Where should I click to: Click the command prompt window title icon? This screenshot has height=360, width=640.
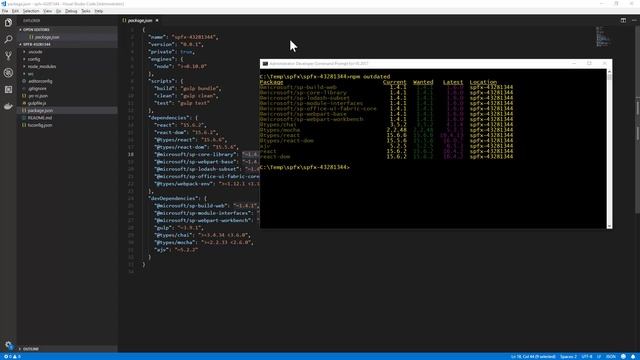pyautogui.click(x=265, y=64)
